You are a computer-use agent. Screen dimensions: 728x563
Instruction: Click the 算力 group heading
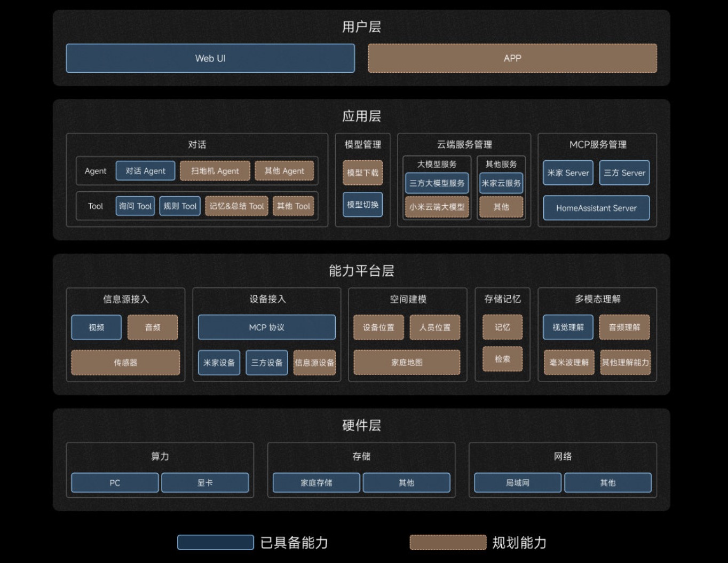coord(160,457)
